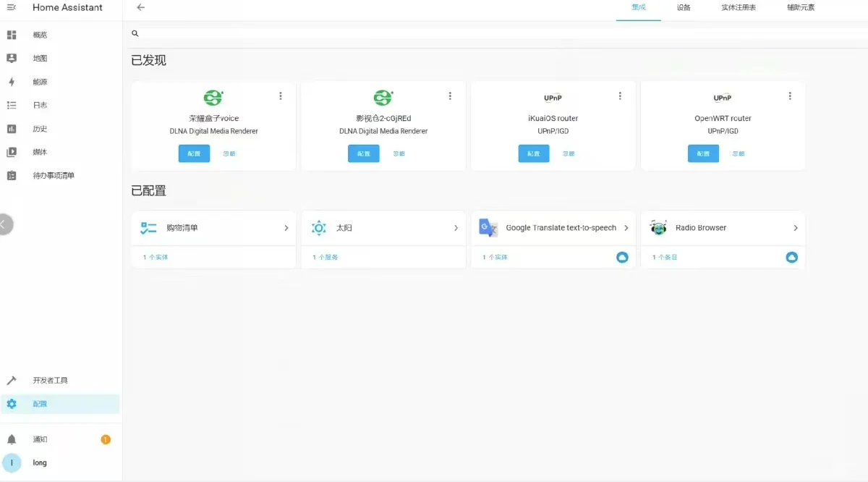Open the 地图 map icon in sidebar

coord(12,58)
